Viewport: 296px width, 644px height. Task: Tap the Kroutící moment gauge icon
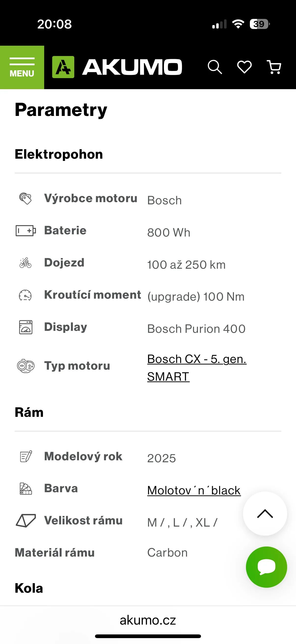26,295
